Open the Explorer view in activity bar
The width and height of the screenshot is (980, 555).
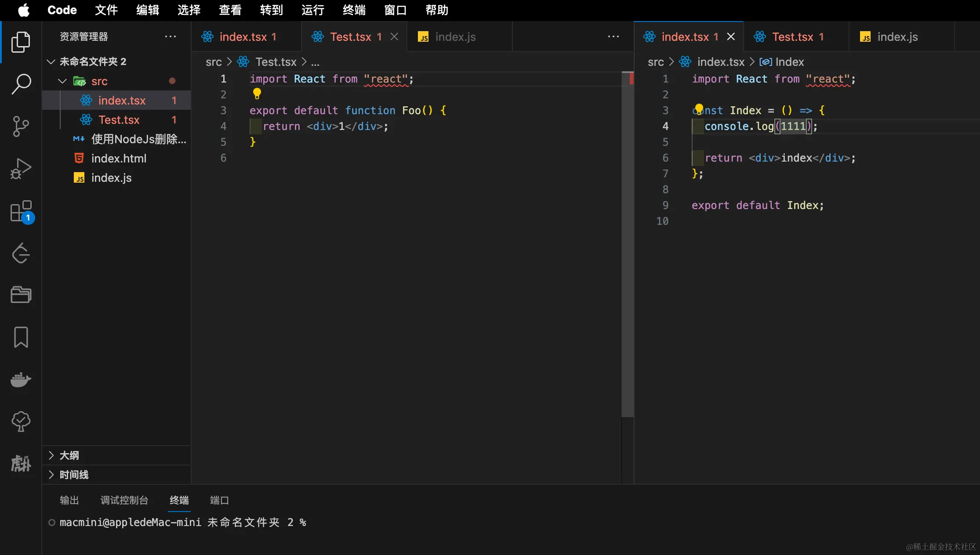click(x=21, y=42)
